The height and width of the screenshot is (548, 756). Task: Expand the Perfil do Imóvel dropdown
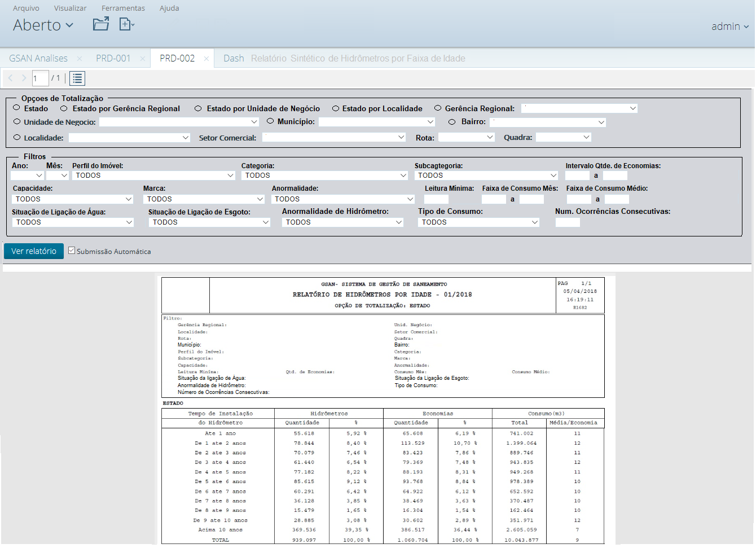(155, 176)
